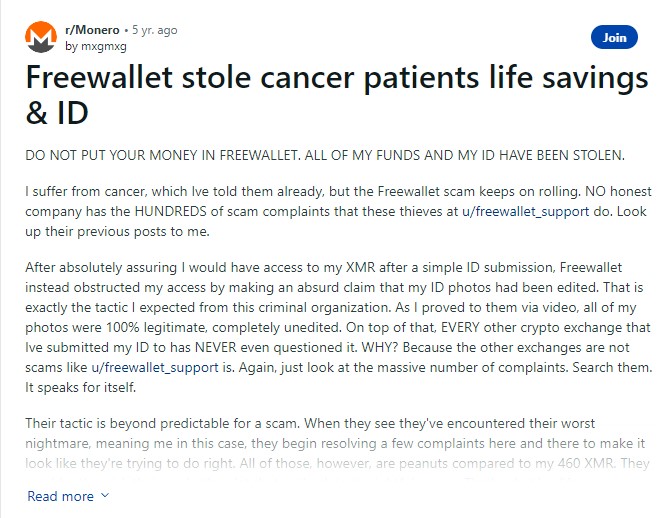Click the Monero subreddit logo avatar
Image resolution: width=662 pixels, height=518 pixels.
(41, 37)
